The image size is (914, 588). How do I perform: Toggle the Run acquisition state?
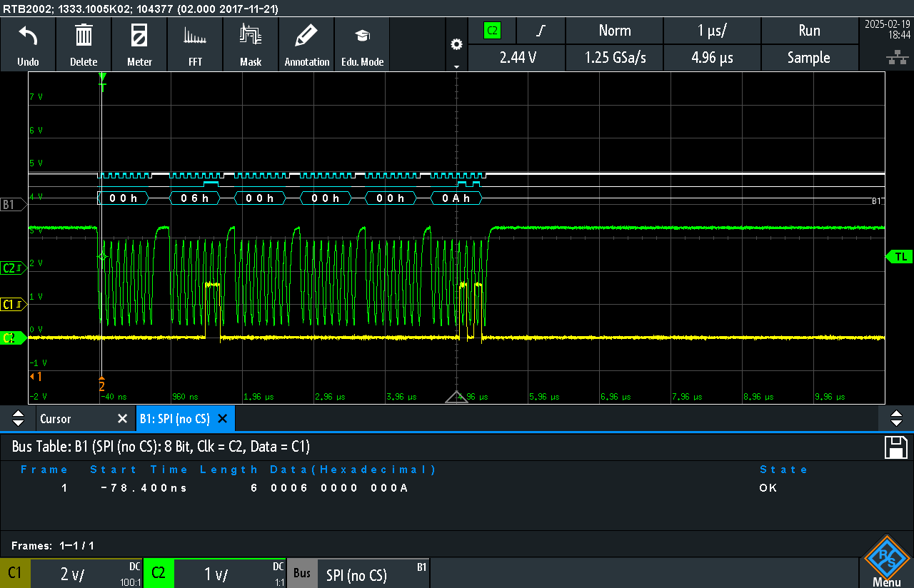809,31
